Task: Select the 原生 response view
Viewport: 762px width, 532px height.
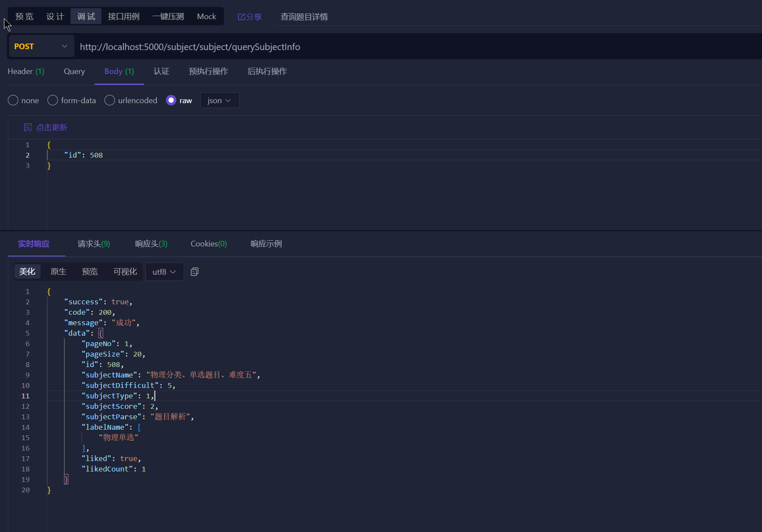Action: click(58, 272)
